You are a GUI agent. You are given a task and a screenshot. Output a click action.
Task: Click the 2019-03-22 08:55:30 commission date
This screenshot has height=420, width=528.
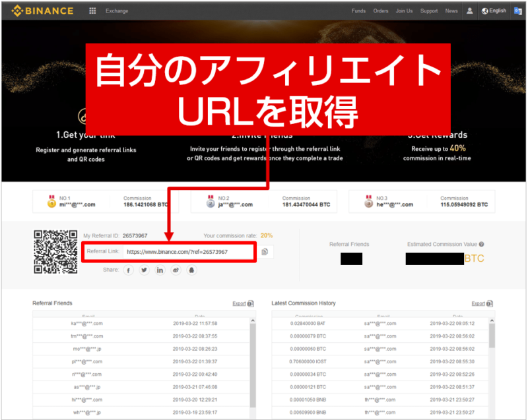[x=452, y=362]
